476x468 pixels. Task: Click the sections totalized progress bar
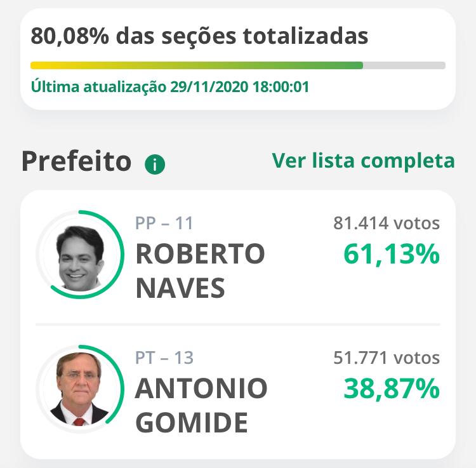click(x=238, y=65)
